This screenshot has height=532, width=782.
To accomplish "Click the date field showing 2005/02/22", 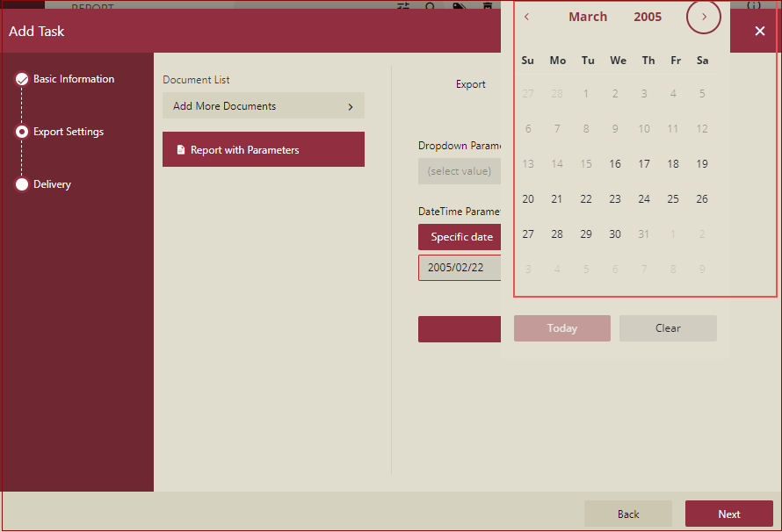I will click(x=460, y=268).
